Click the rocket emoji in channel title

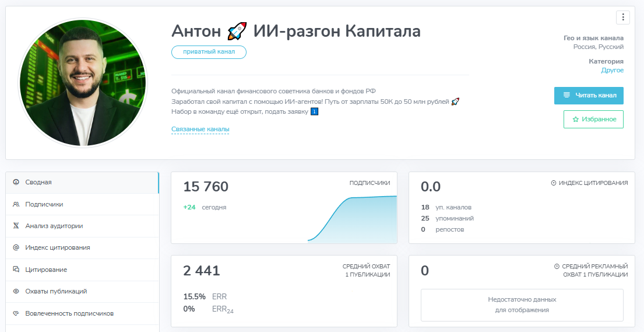[237, 31]
